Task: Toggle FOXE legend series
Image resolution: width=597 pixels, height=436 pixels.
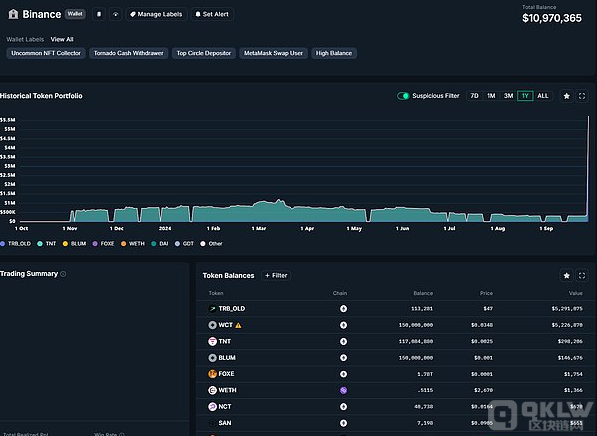Action: (x=103, y=244)
